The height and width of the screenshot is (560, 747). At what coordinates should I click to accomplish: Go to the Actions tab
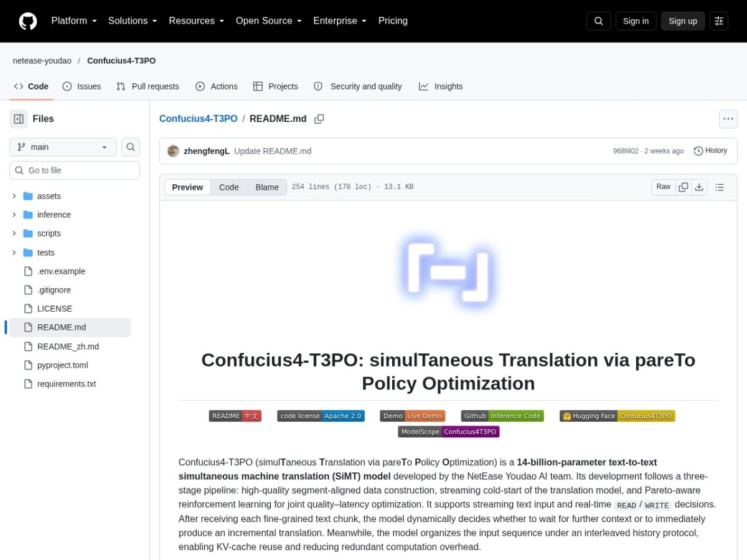(x=217, y=86)
